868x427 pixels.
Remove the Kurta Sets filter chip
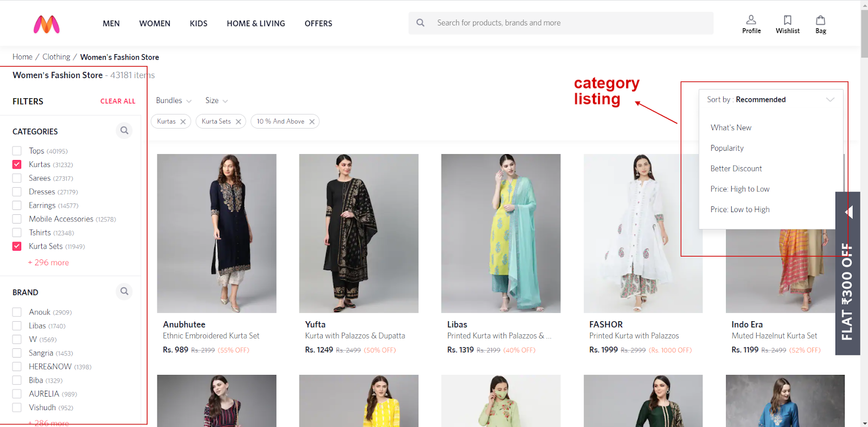(238, 122)
